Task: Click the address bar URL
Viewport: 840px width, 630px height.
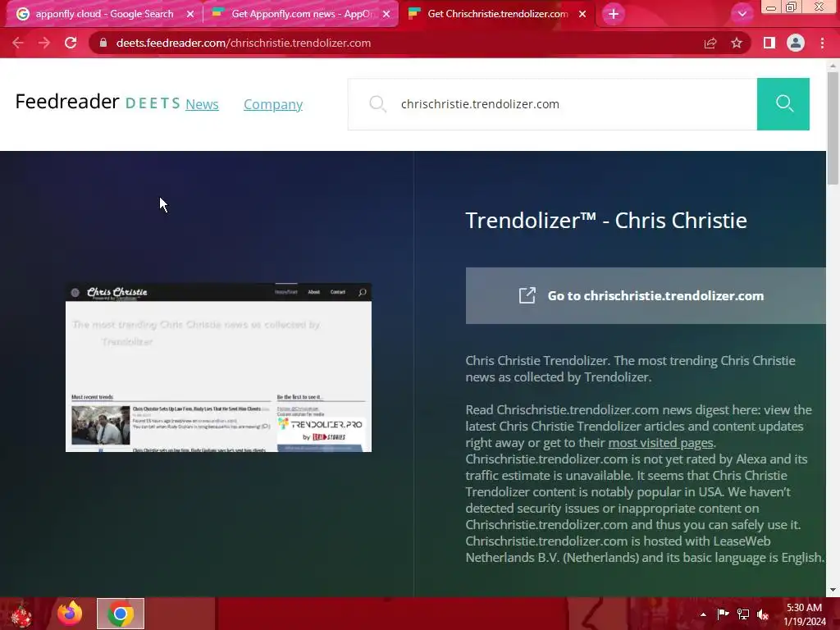Action: pos(243,43)
